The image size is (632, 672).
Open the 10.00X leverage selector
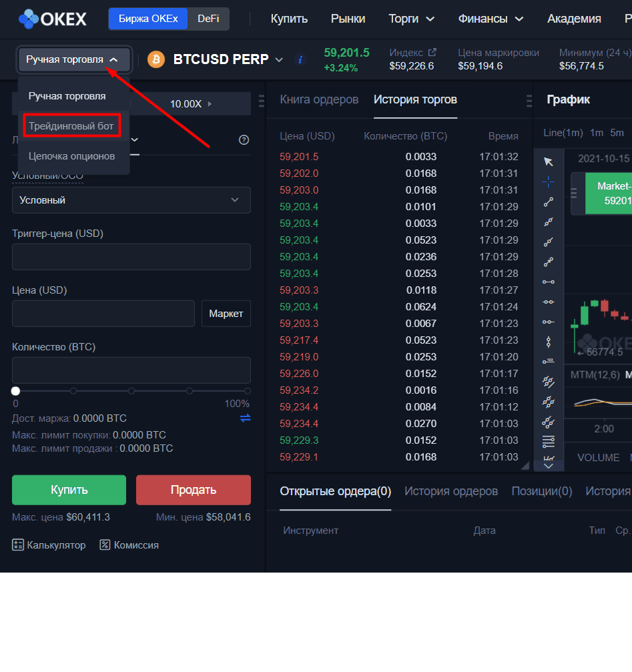point(191,103)
